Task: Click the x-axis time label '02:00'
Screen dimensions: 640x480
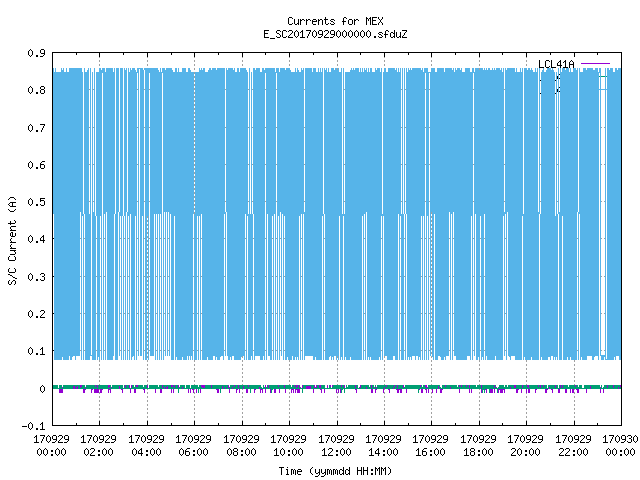Action: 98,452
